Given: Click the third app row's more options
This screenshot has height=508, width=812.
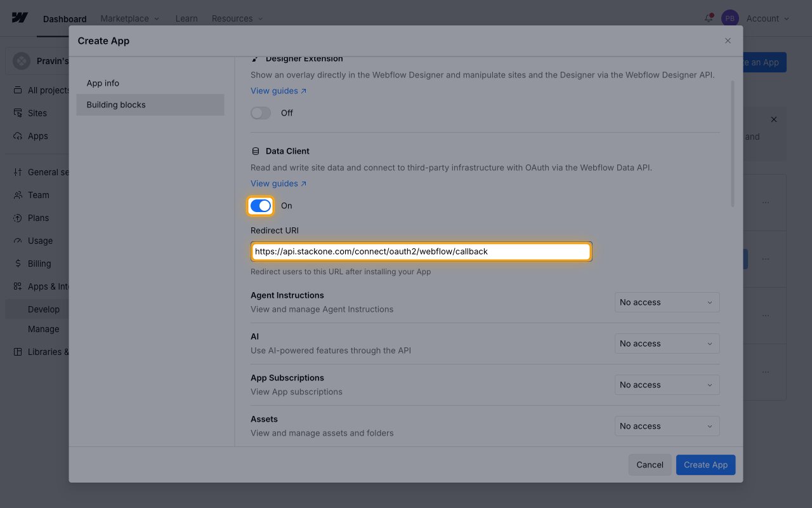Looking at the screenshot, I should (766, 316).
